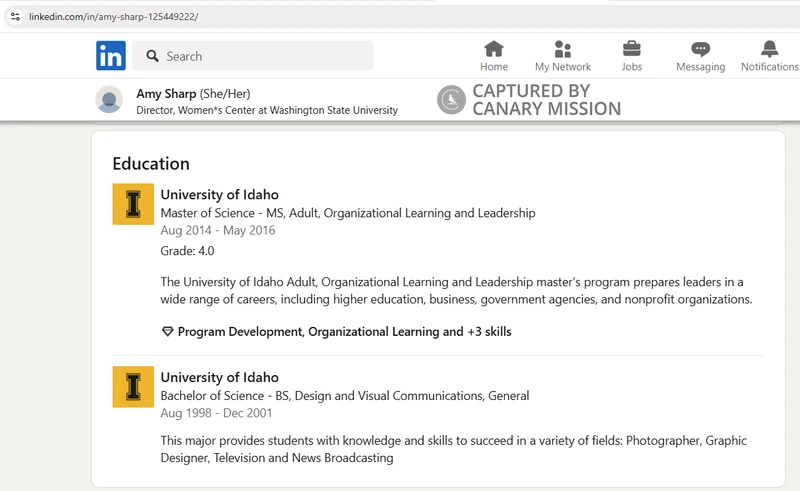This screenshot has height=491, width=800.
Task: Click the Jobs label in navigation
Action: 631,67
